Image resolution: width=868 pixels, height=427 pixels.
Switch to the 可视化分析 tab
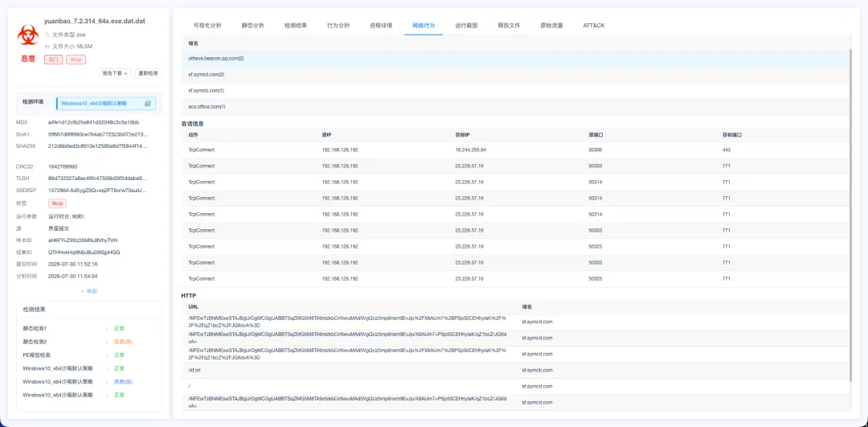click(207, 26)
